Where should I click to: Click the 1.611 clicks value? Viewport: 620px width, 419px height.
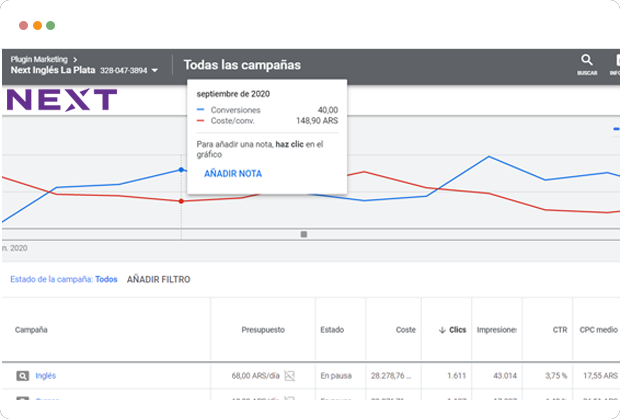pos(456,376)
